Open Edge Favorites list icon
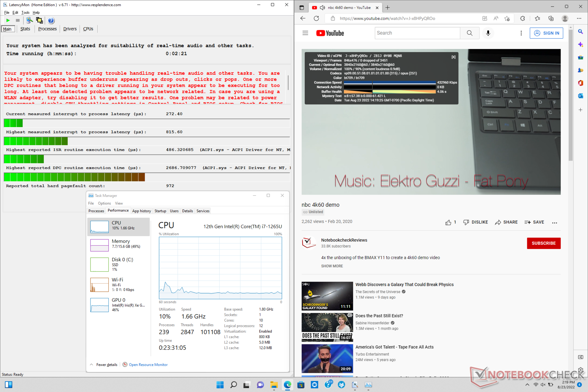588x392 pixels. (537, 18)
